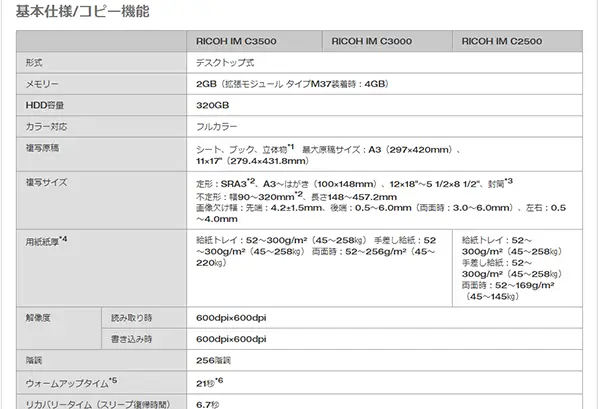This screenshot has width=600, height=409.
Task: Click the 複写原稿 row label
Action: [101, 155]
